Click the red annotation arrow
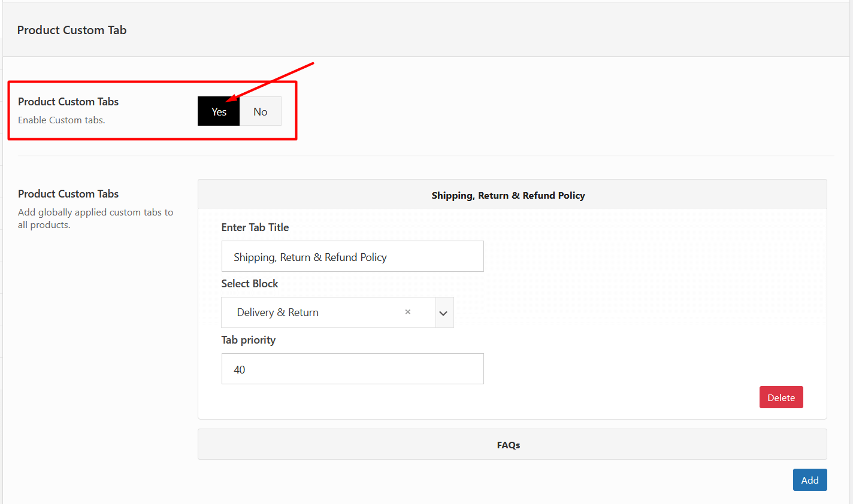 coord(273,80)
